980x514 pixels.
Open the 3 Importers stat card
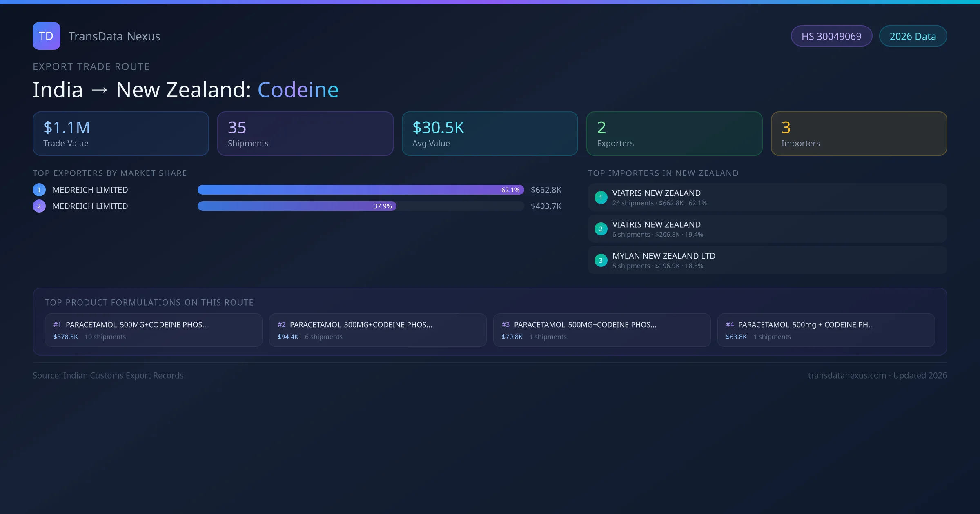pos(859,134)
